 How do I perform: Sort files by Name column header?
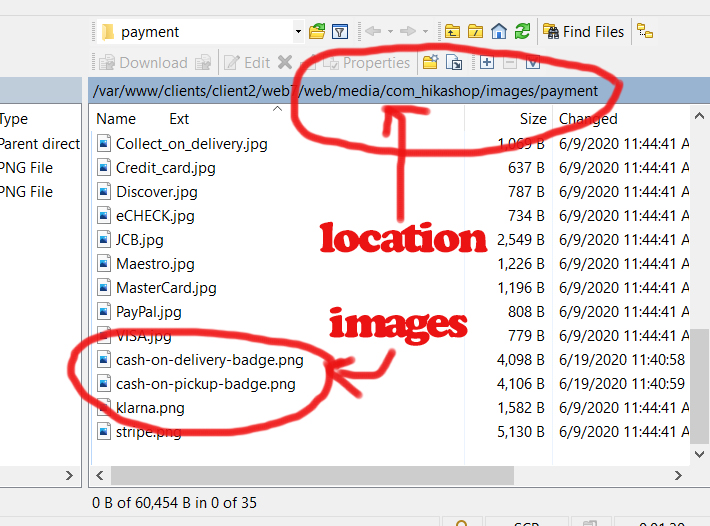(x=116, y=119)
